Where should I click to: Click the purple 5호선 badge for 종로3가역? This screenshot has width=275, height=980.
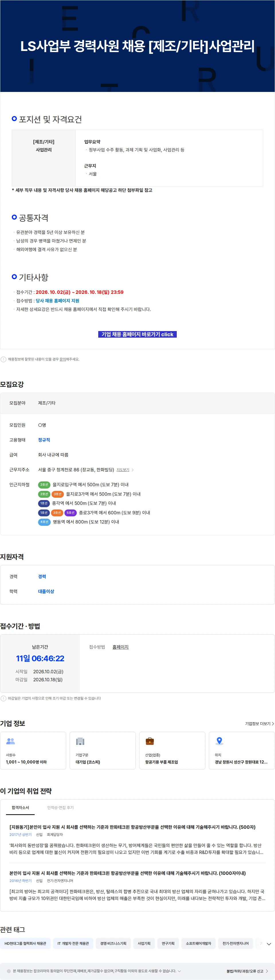tap(70, 513)
